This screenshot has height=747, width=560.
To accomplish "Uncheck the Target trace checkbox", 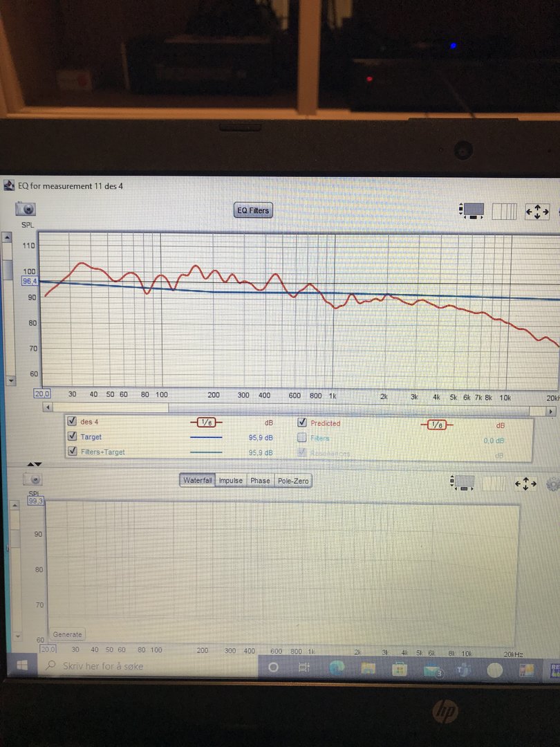I will (72, 436).
